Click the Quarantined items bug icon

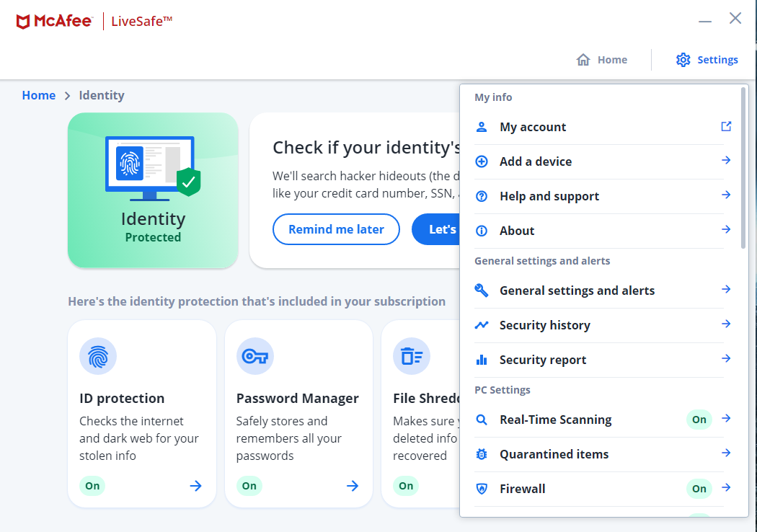(482, 454)
